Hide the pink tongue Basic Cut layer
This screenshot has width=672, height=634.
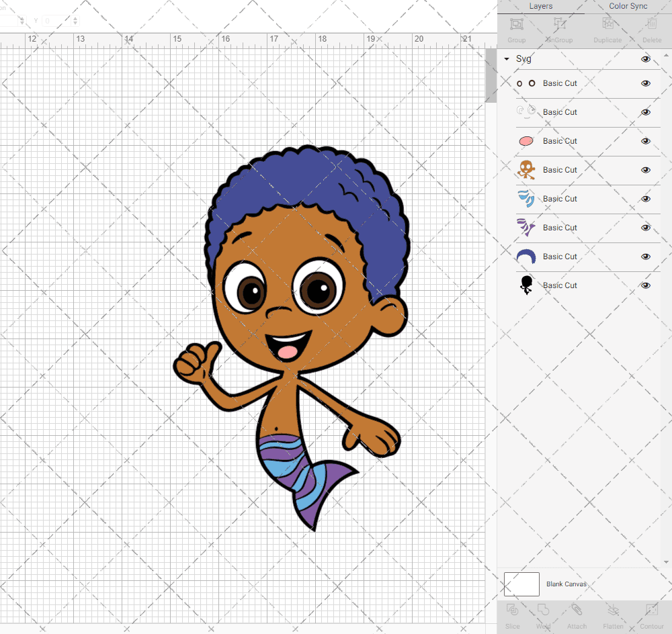[645, 141]
